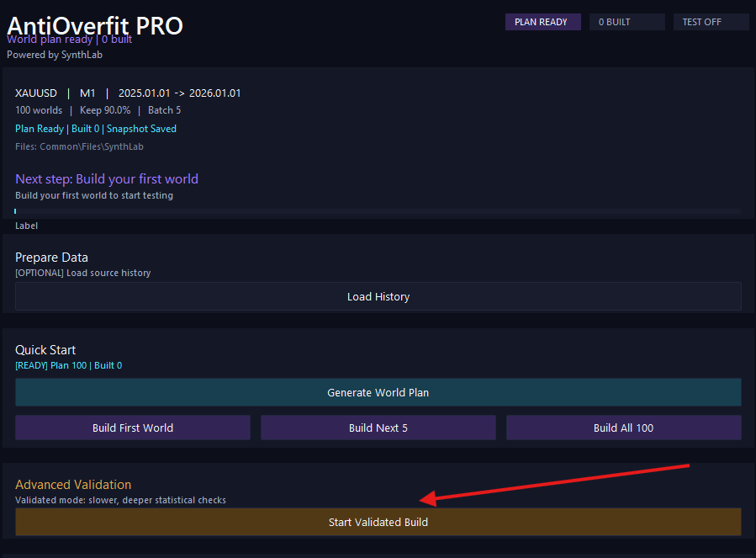756x558 pixels.
Task: Click 'Validated mode: slower, deeper statistical checks' text
Action: (x=120, y=500)
